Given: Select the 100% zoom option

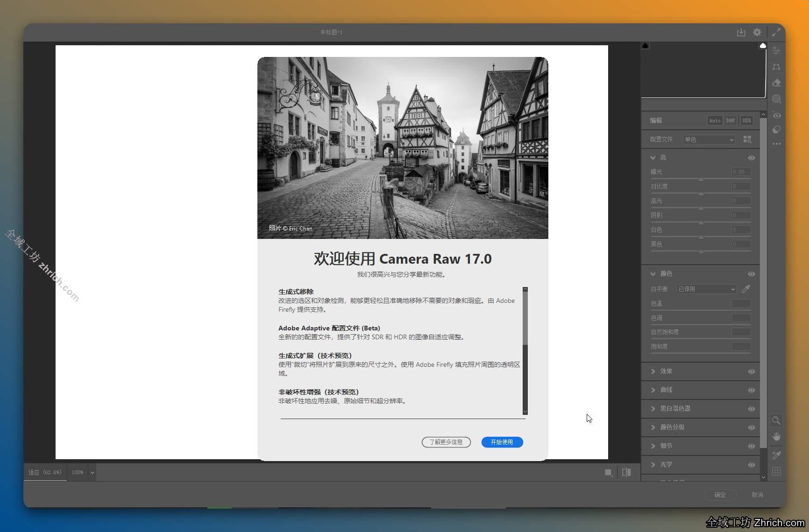Looking at the screenshot, I should click(x=77, y=472).
